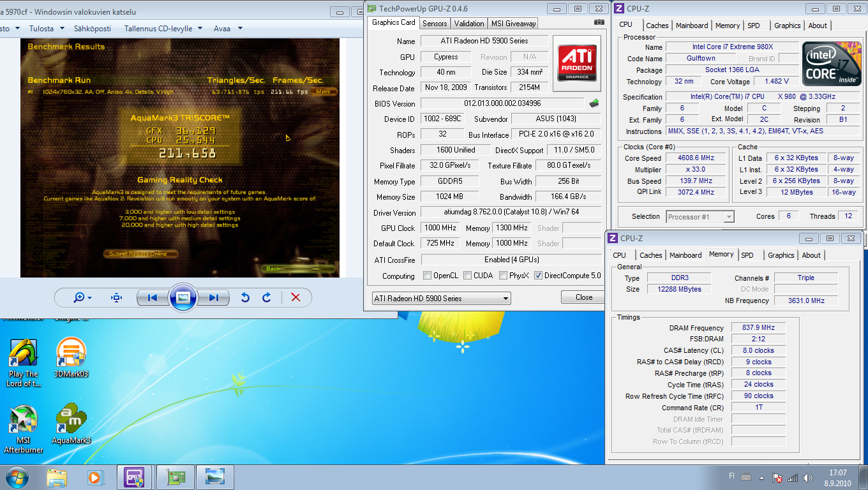Viewport: 868px width, 490px height.
Task: Click the network signal tray icon
Action: (x=793, y=477)
